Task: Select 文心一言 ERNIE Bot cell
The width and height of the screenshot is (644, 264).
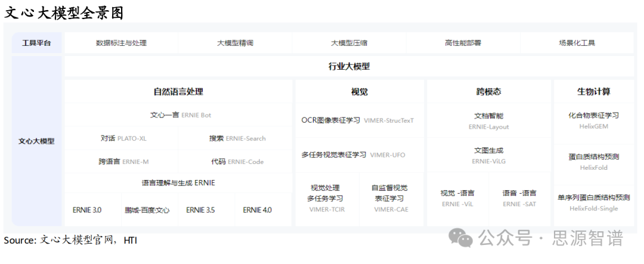Action: pyautogui.click(x=178, y=115)
